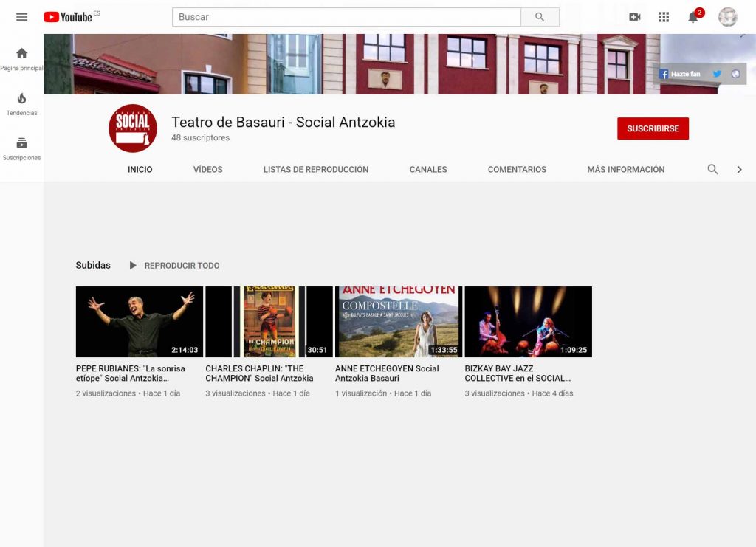Click the channel search magnifier icon

click(x=712, y=169)
